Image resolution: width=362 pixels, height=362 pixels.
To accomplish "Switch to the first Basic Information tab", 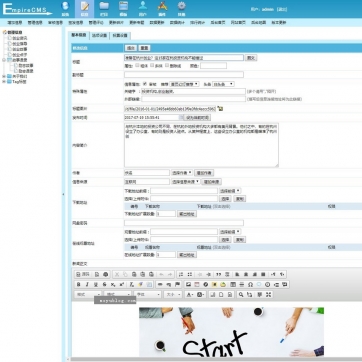I will click(x=79, y=35).
